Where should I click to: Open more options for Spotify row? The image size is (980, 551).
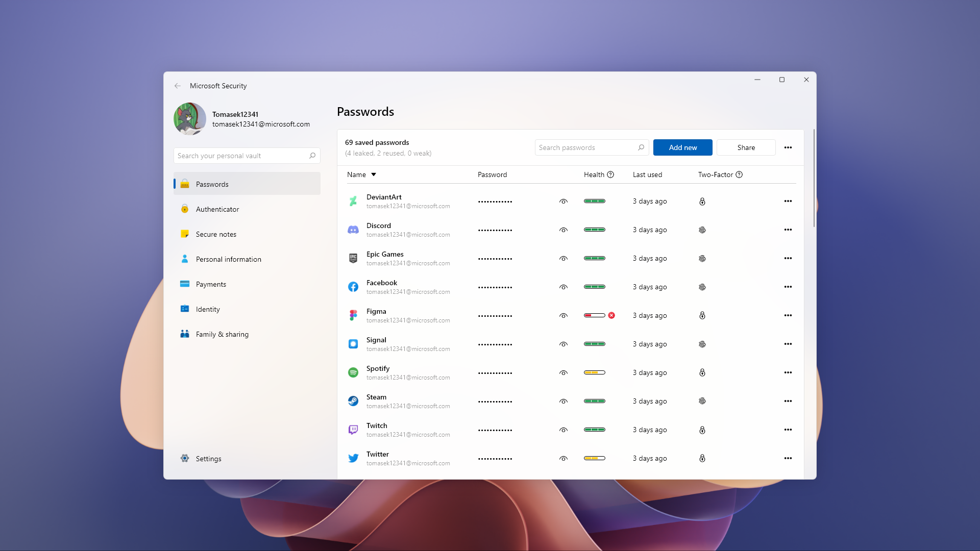(788, 372)
